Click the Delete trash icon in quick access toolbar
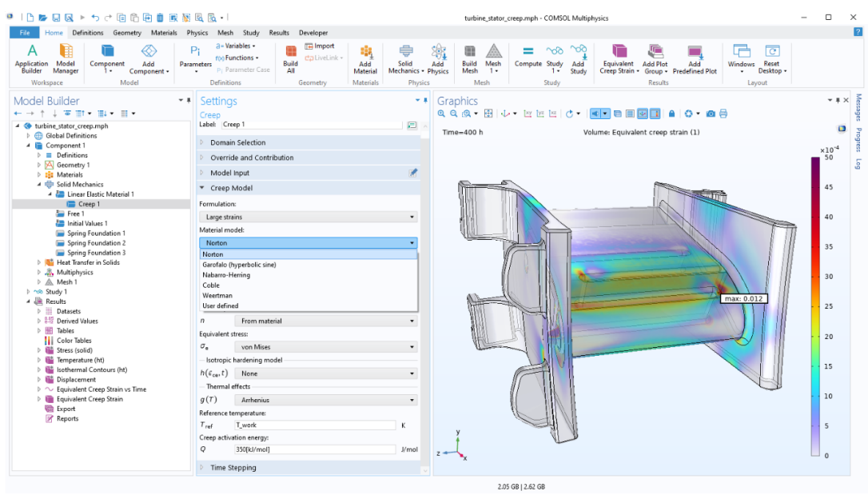 point(160,18)
